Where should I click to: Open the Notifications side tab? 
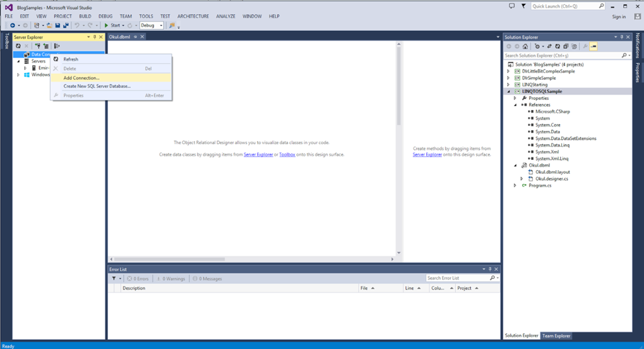tap(638, 46)
